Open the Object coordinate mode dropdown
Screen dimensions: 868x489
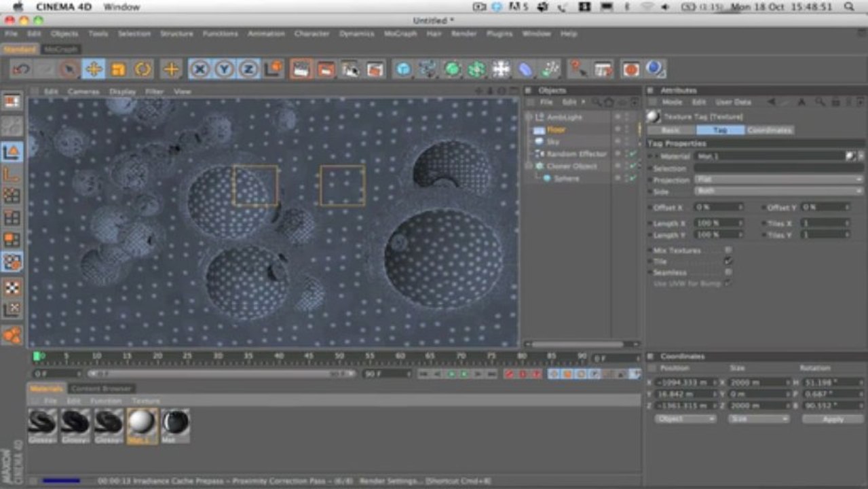pos(685,419)
